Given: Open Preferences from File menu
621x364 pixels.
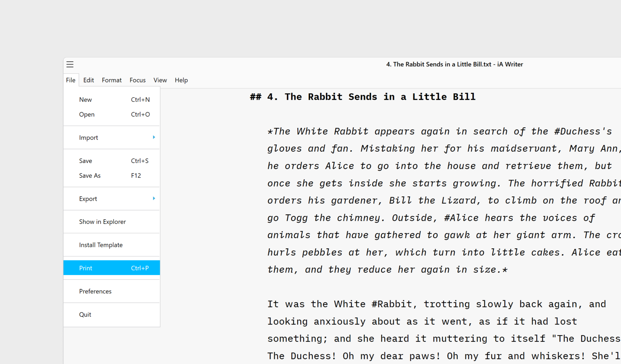Looking at the screenshot, I should click(112, 291).
